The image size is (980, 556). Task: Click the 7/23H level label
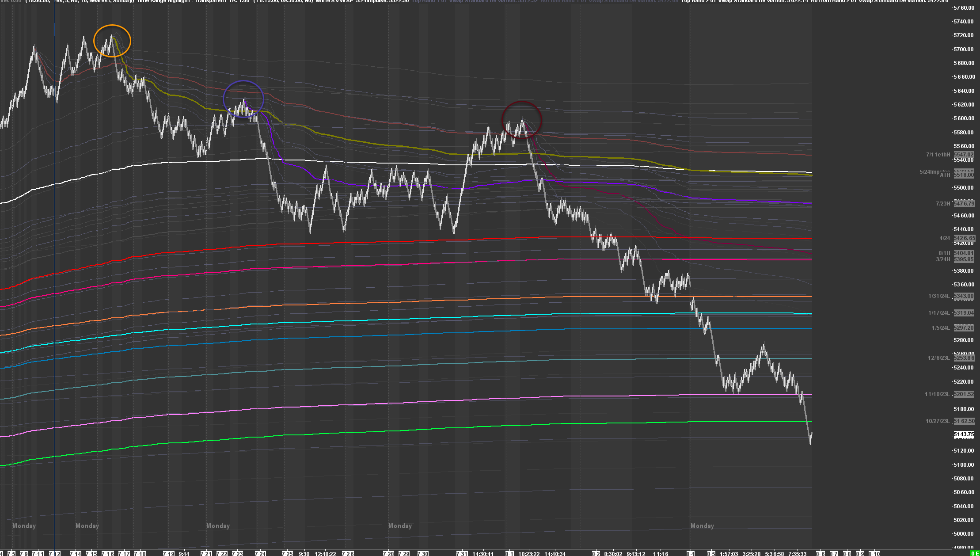pos(943,204)
